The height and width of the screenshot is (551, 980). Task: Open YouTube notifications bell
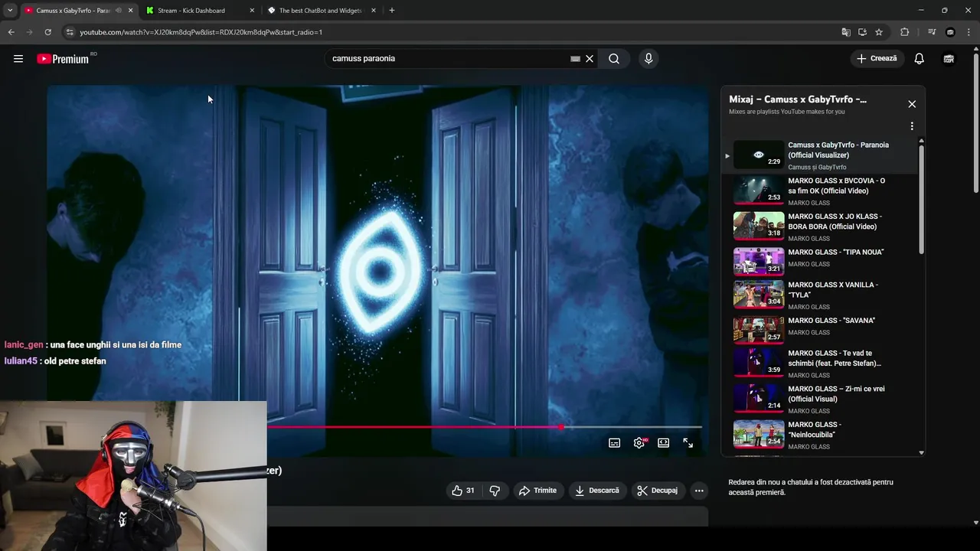pyautogui.click(x=920, y=58)
